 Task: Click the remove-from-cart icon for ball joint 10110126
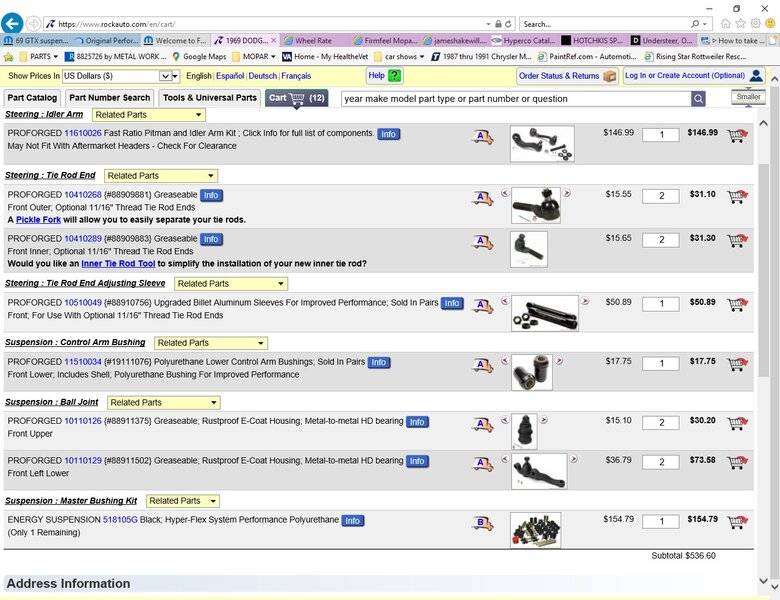click(737, 423)
